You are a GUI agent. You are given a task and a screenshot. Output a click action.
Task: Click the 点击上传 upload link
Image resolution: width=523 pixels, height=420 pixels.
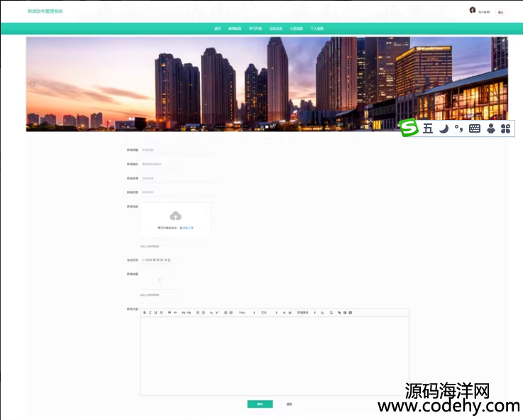[x=187, y=228]
